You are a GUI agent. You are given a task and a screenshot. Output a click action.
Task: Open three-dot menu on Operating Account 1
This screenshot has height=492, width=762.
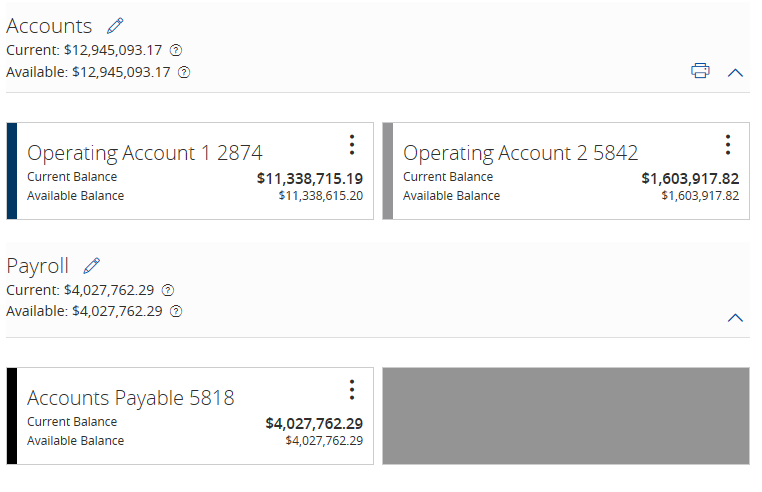point(352,145)
